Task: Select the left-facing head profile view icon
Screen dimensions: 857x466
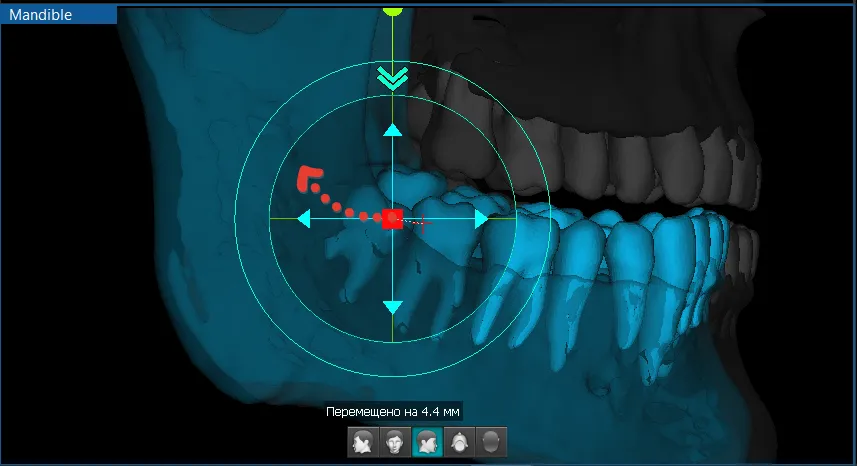Action: pyautogui.click(x=363, y=441)
